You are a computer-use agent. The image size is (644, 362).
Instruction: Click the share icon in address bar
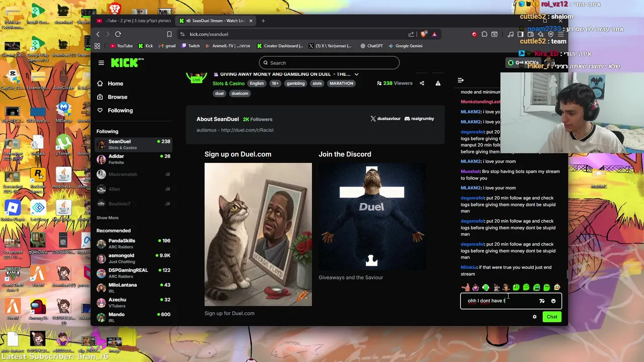click(x=411, y=34)
